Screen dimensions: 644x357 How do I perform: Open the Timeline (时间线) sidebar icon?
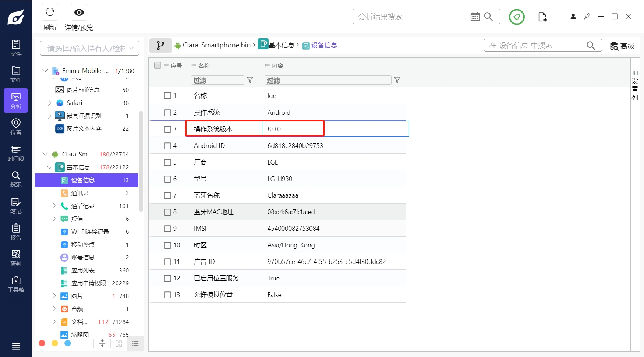pyautogui.click(x=16, y=153)
